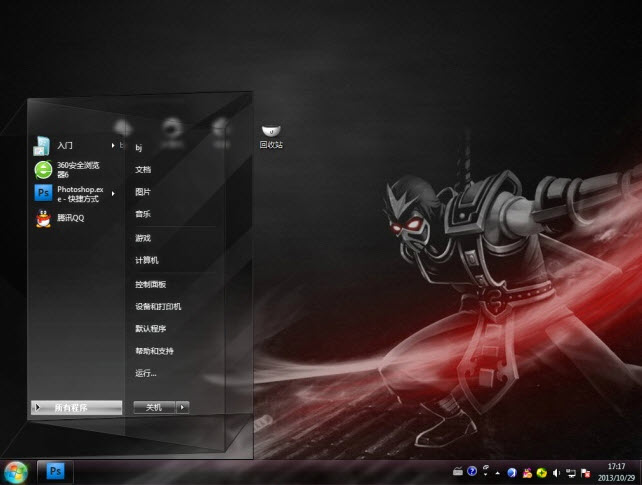Open Pictures (图片) in Start menu

[143, 192]
